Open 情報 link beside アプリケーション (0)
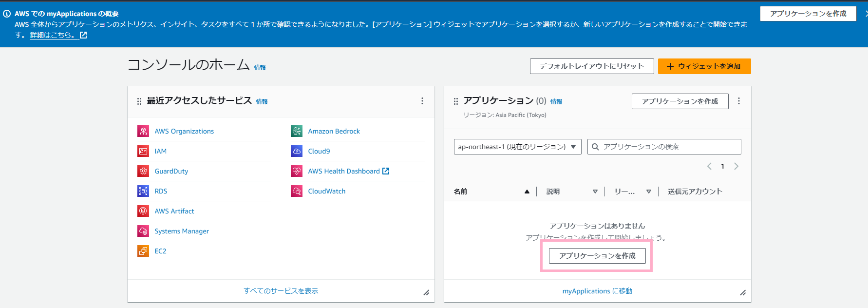The height and width of the screenshot is (308, 868). point(556,101)
